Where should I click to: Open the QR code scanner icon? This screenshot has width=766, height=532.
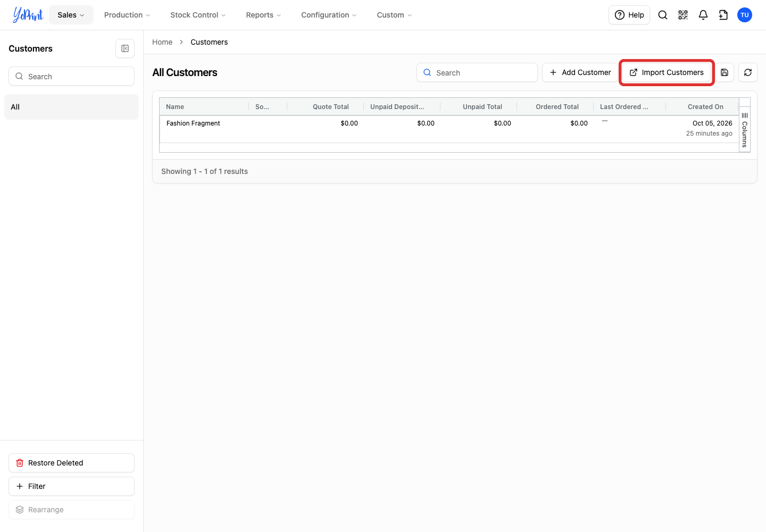pyautogui.click(x=683, y=15)
